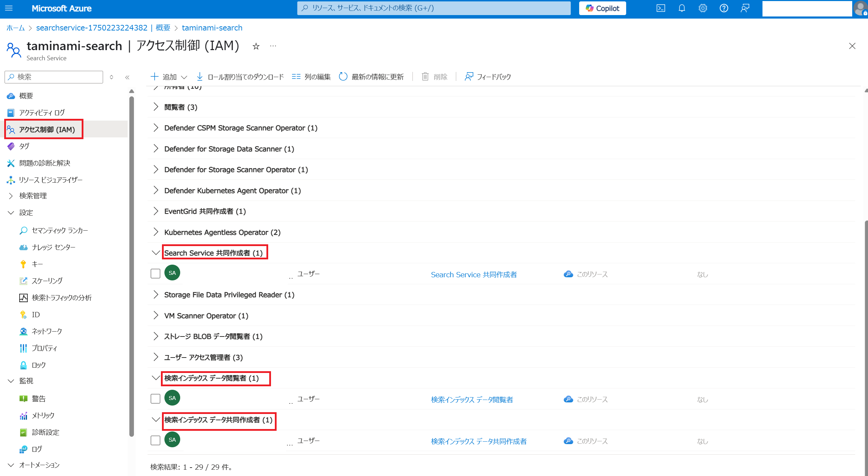Expand the 閲覧者 (3) role group

point(156,107)
